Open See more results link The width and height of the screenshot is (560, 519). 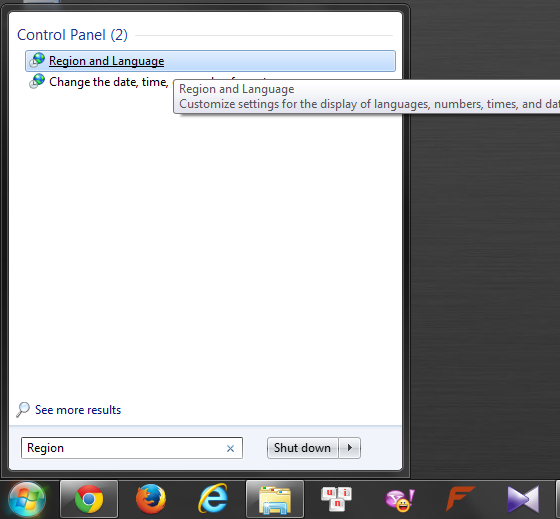[78, 410]
